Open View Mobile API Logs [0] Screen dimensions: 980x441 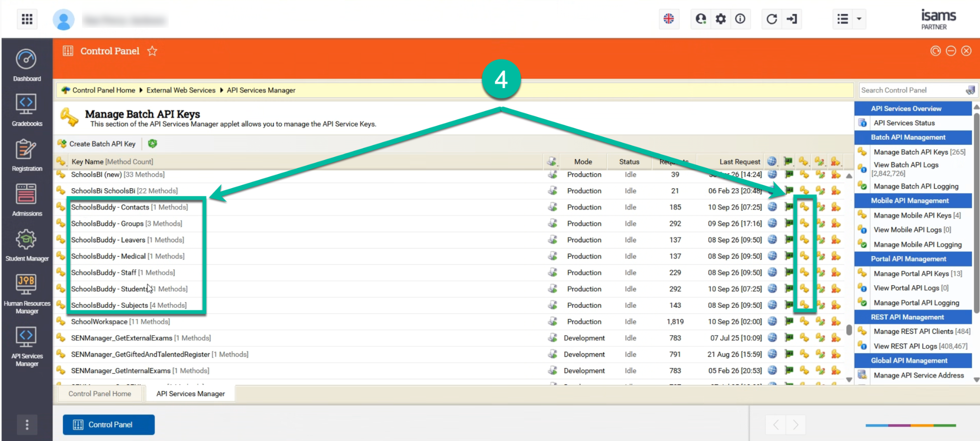point(913,230)
